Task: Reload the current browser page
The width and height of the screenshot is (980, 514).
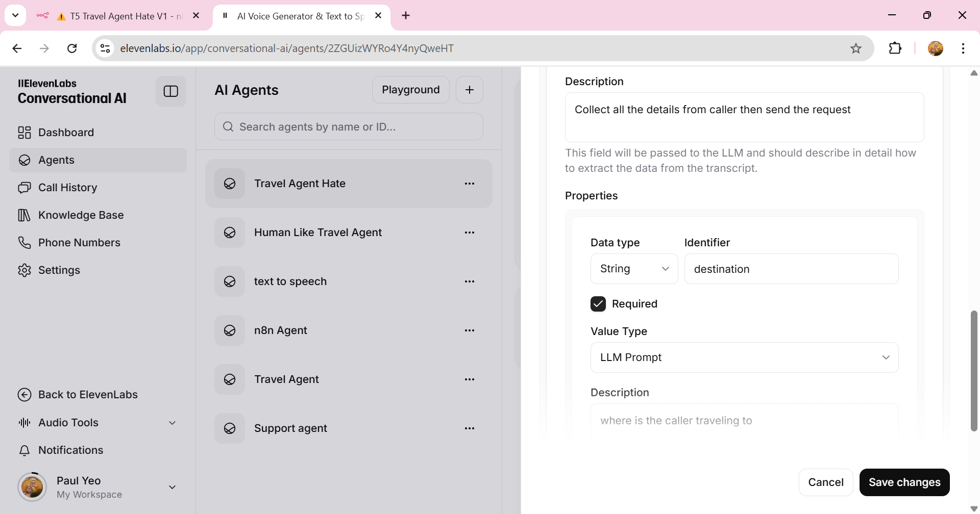Action: (72, 48)
